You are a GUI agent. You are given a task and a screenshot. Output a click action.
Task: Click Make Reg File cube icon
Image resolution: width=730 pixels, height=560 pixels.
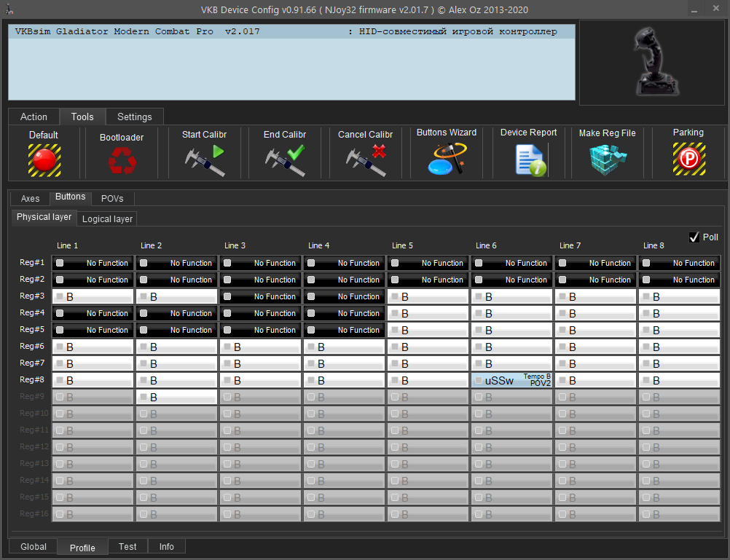click(x=608, y=159)
